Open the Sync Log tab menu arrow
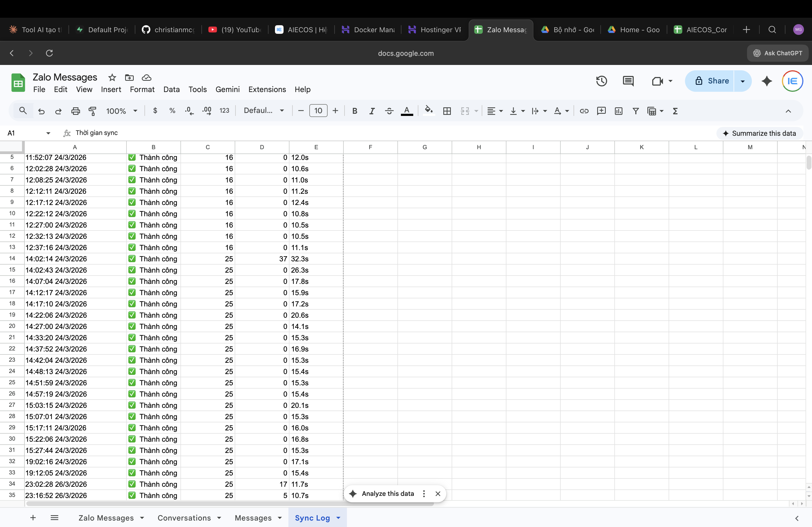The width and height of the screenshot is (812, 527). point(338,518)
